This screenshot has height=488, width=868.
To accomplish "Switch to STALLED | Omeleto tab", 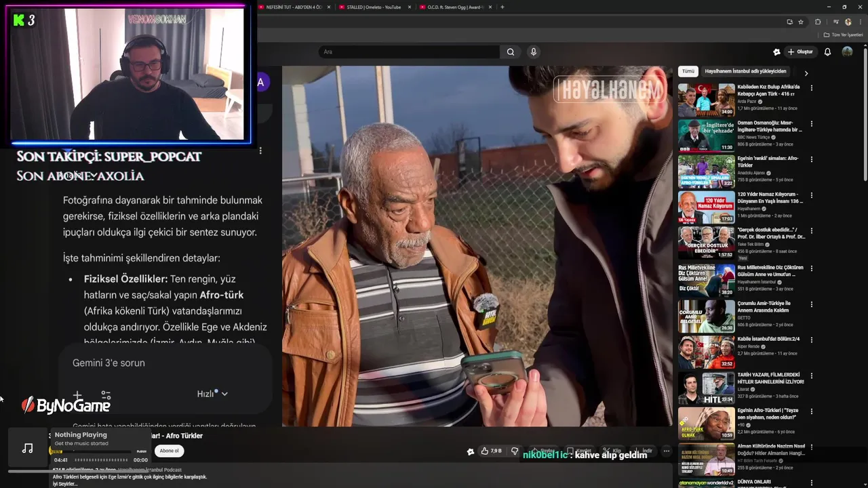I will coord(373,7).
